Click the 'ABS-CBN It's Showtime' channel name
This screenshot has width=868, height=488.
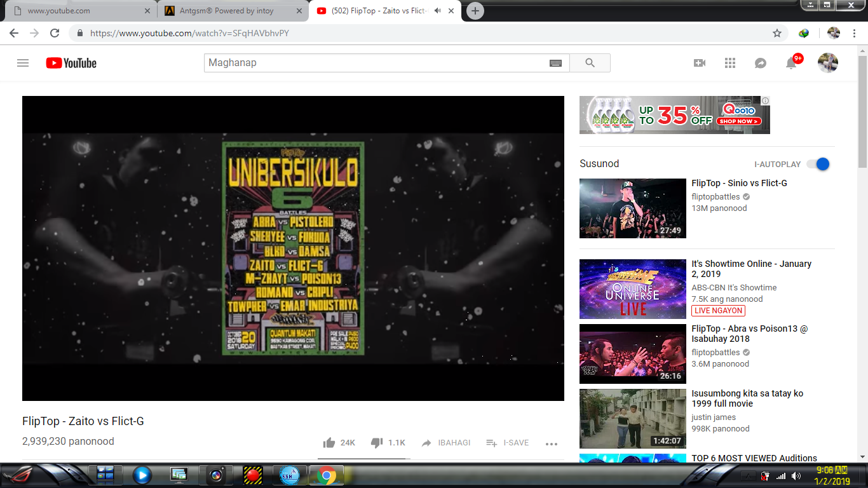pos(734,288)
